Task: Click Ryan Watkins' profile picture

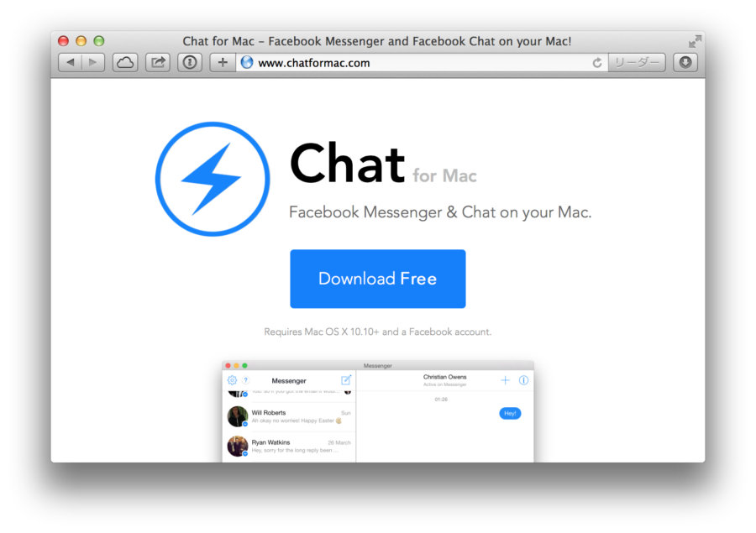Action: tap(238, 447)
